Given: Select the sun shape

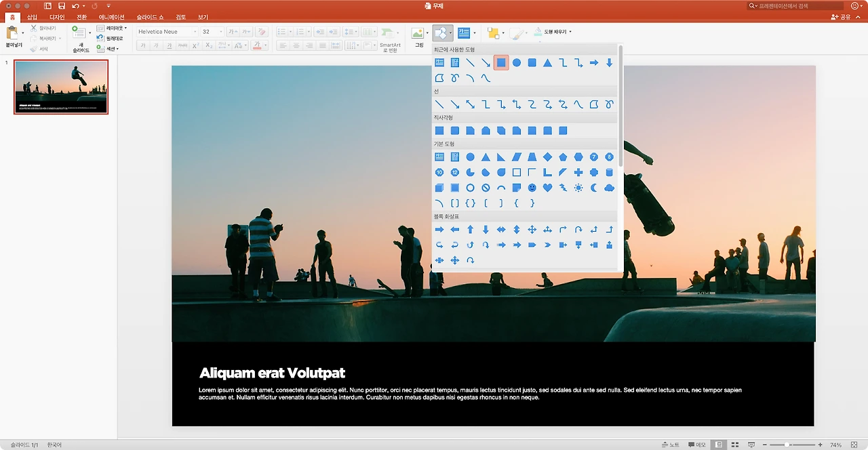Looking at the screenshot, I should tap(578, 188).
